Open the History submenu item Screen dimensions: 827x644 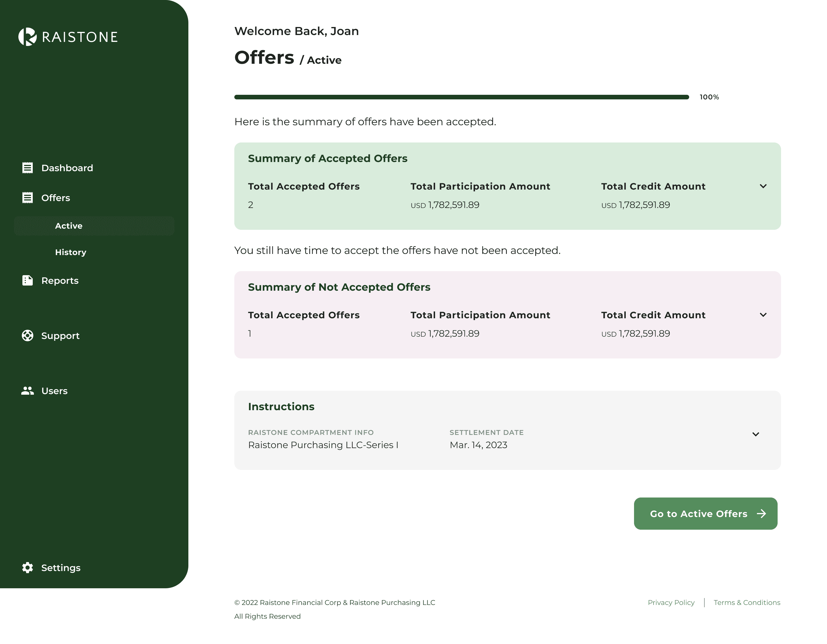70,252
